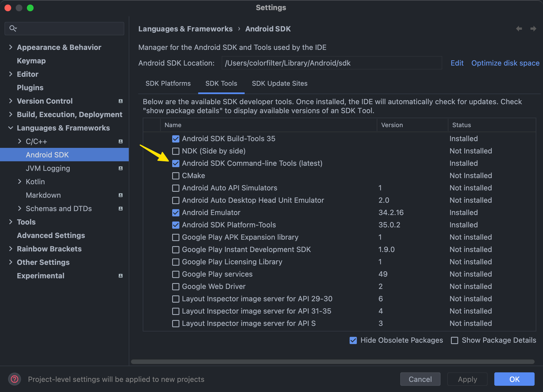Click project-level badge icon beside JVM Logging
The width and height of the screenshot is (543, 392).
pyautogui.click(x=120, y=168)
